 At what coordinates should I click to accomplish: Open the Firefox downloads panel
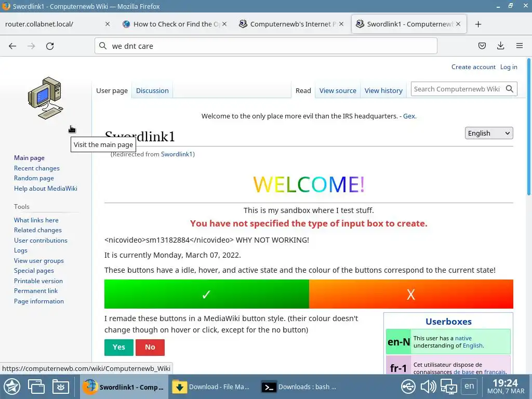[x=500, y=46]
